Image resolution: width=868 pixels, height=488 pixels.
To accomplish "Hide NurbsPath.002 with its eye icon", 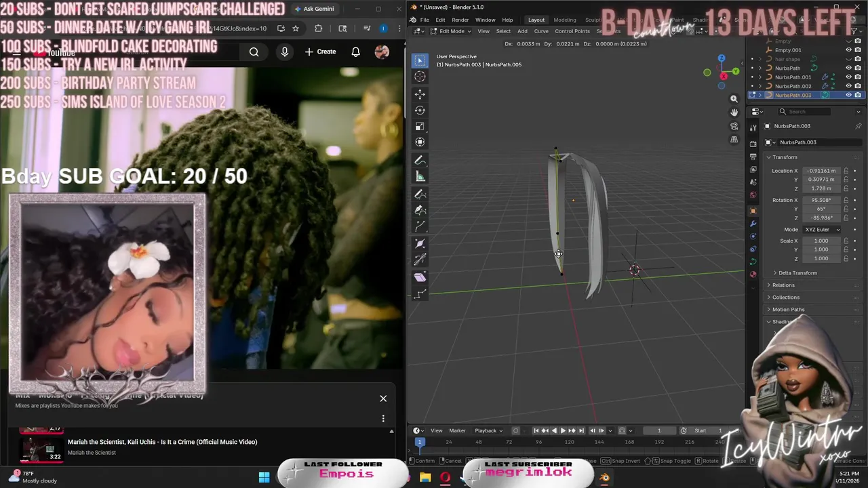I will [x=848, y=86].
